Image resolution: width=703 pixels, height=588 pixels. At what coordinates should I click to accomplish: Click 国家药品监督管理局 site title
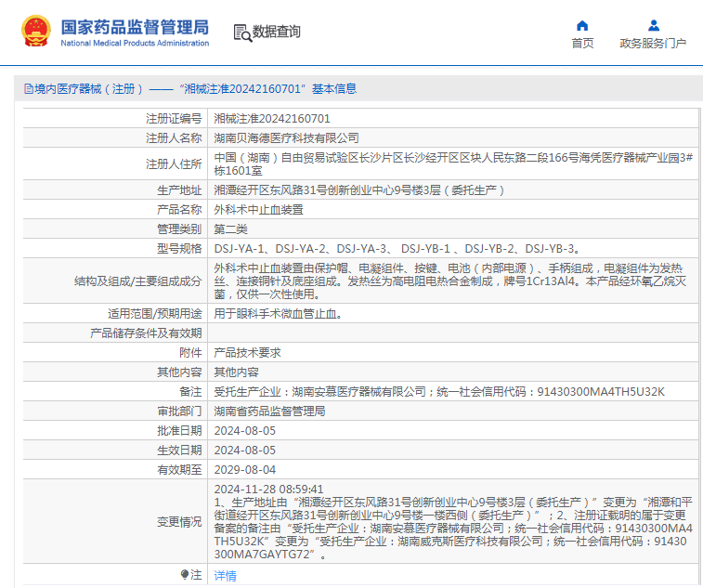click(135, 27)
